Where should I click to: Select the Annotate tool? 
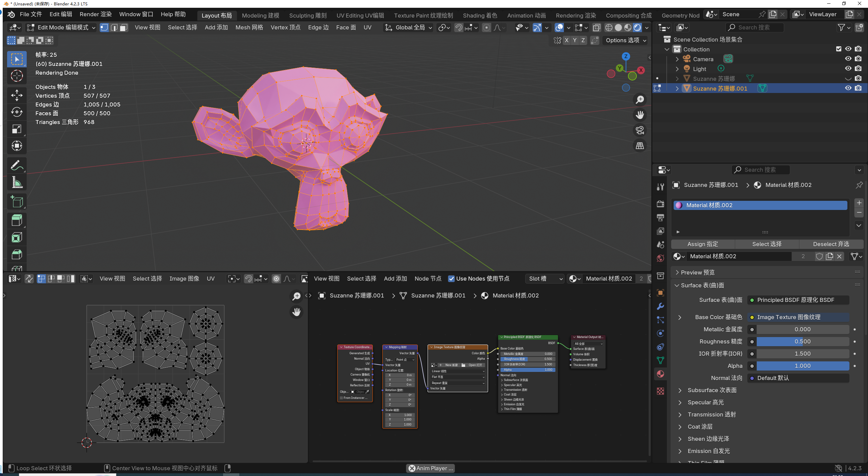coord(17,166)
